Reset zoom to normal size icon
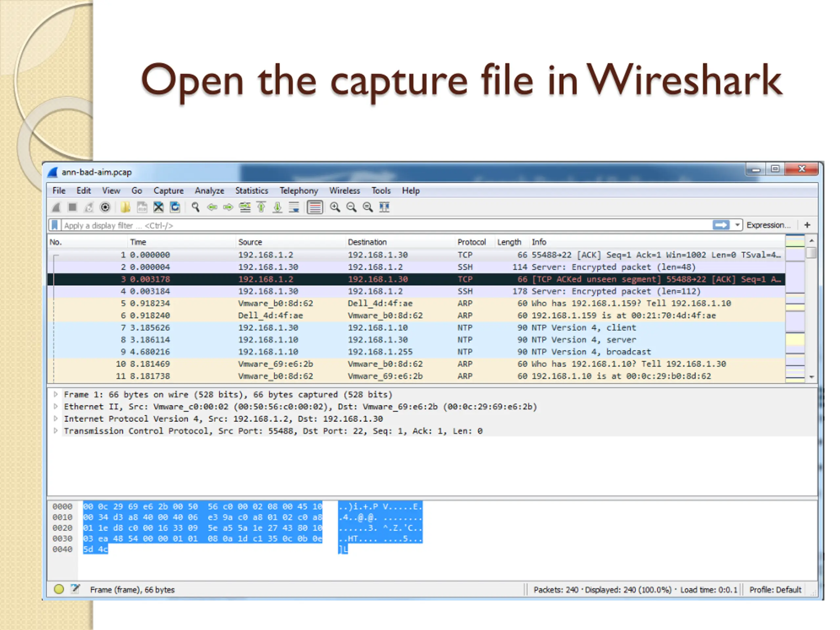 click(367, 207)
